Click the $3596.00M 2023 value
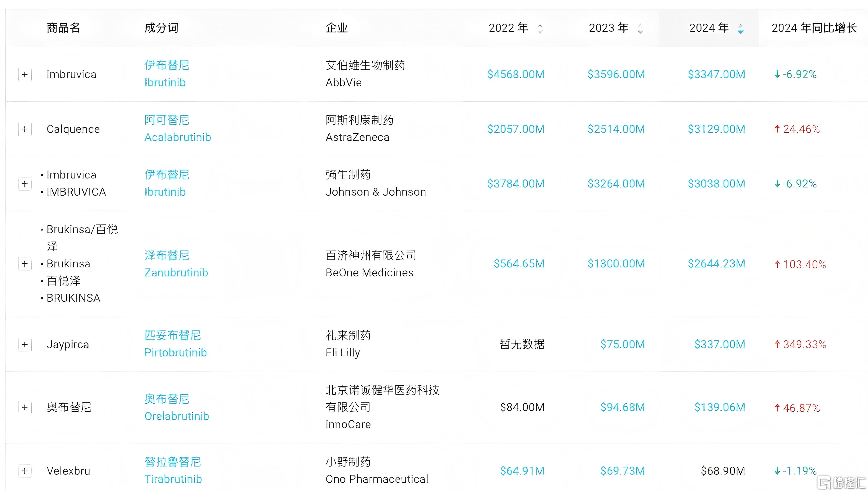Viewport: 868px width, 492px height. 616,74
